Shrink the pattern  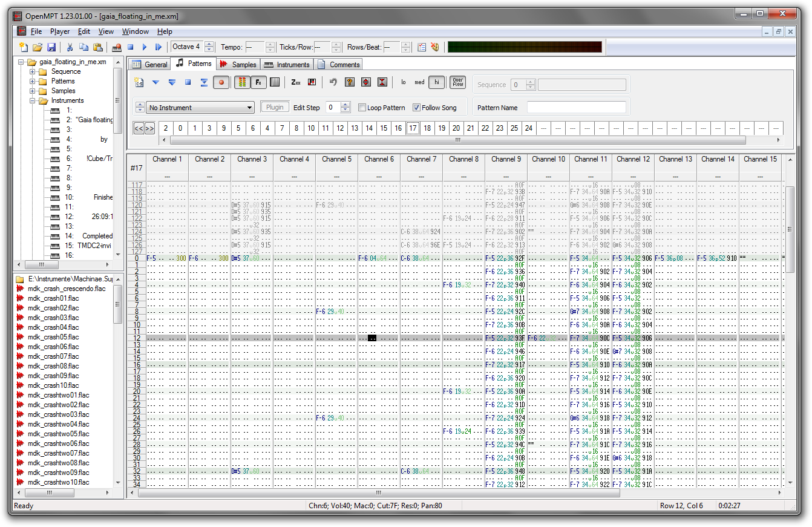click(x=382, y=82)
